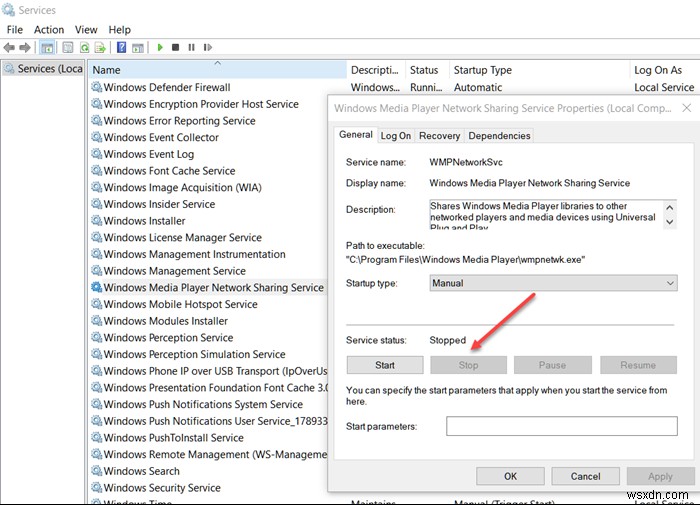Sort by the Name column header

coord(218,70)
